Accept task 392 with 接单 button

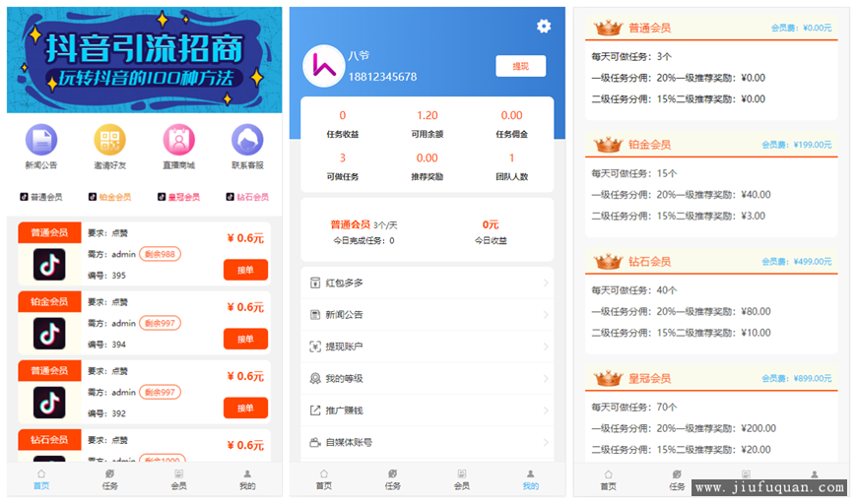pyautogui.click(x=245, y=408)
